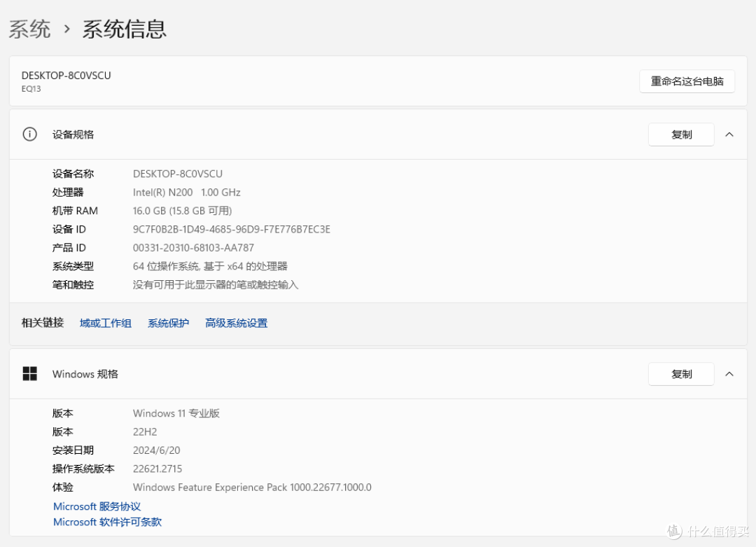
Task: Click version value 22H2
Action: pos(145,431)
